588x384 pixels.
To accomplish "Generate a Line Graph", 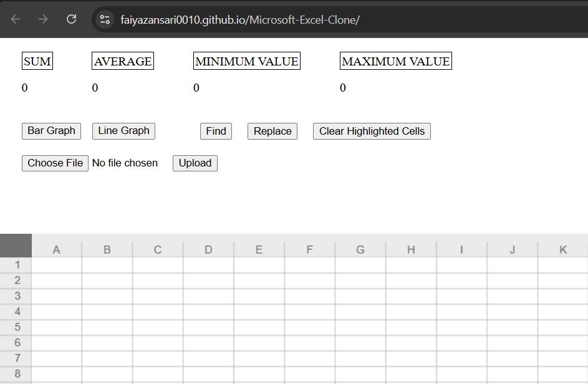I will tap(123, 132).
